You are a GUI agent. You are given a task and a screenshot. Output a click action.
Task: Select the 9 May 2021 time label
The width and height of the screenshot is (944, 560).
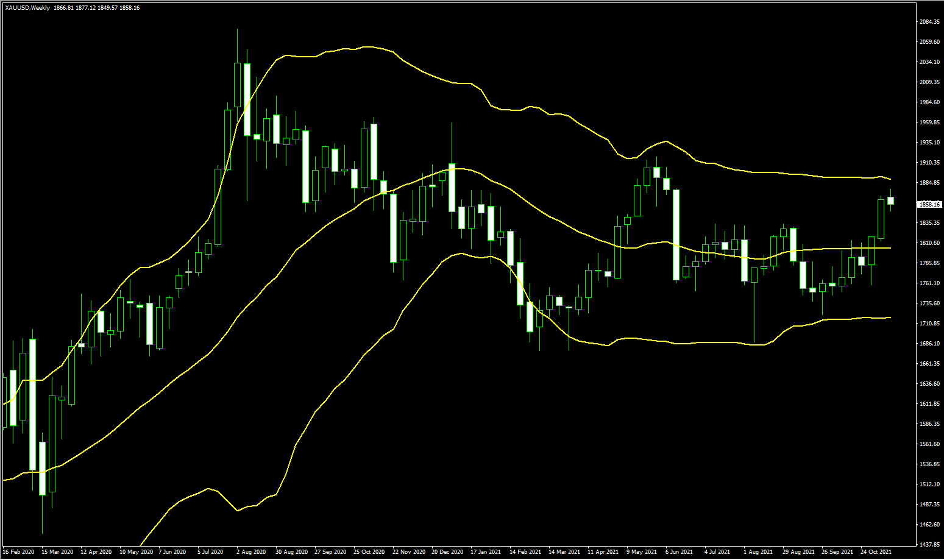(x=642, y=552)
